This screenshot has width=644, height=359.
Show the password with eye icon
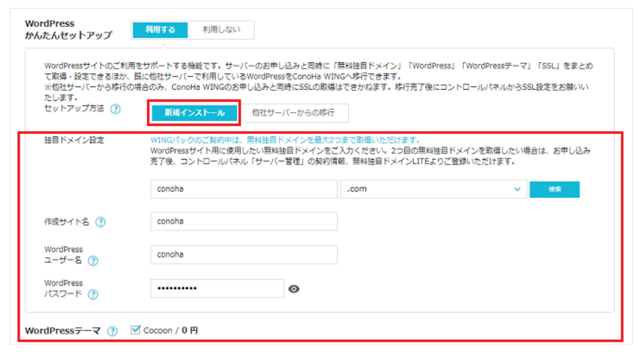tap(294, 289)
